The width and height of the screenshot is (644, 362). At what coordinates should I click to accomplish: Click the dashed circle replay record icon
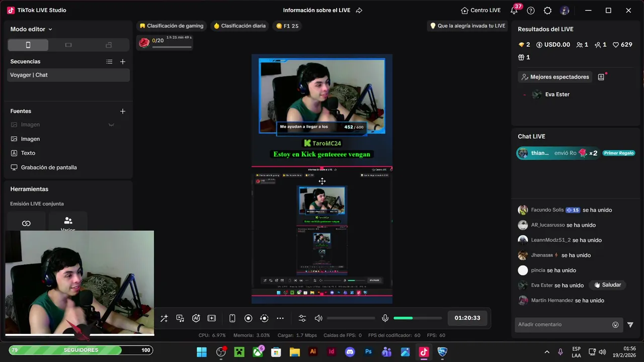(x=264, y=318)
